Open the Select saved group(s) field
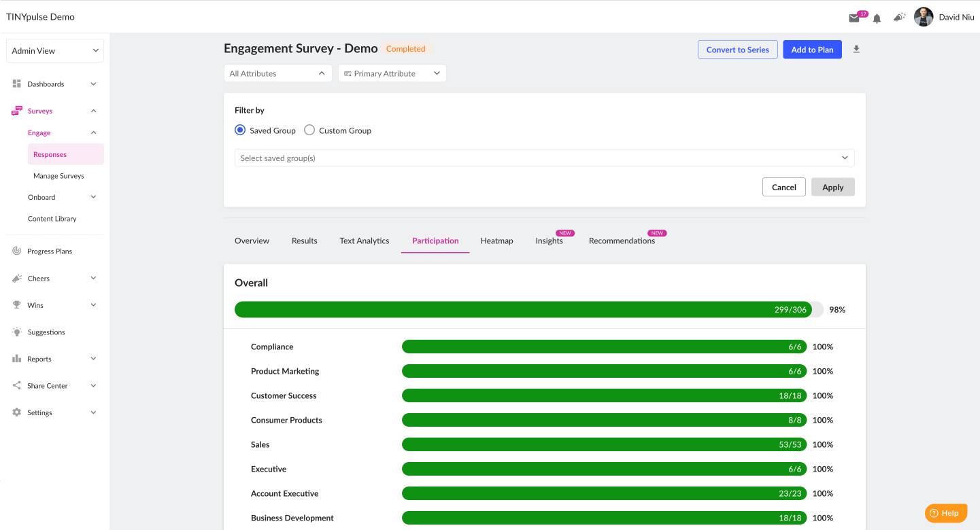Screen dimensions: 980x530 (x=545, y=158)
